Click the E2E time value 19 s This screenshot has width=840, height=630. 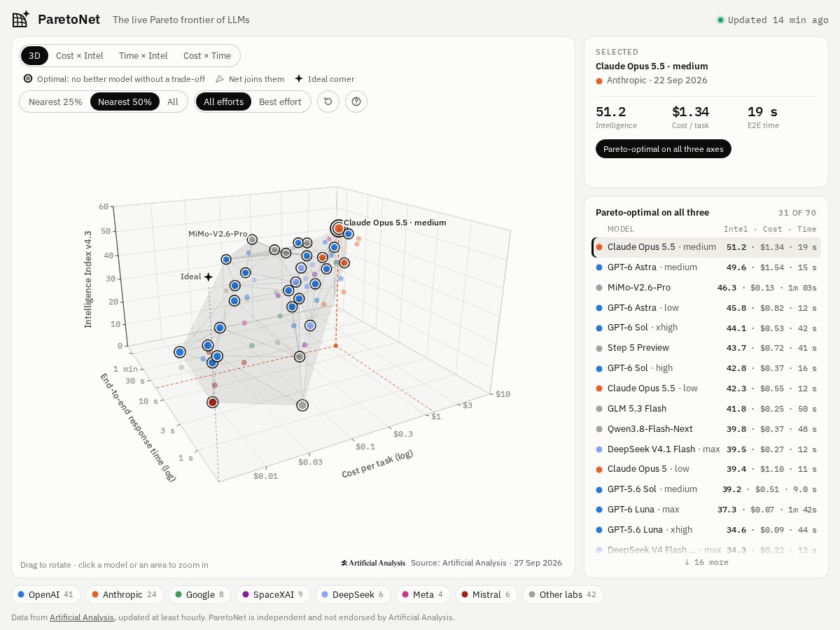[762, 112]
